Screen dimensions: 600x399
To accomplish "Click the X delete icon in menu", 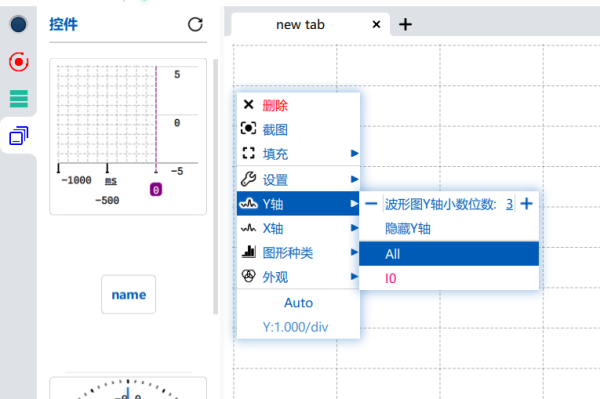I will (x=248, y=104).
